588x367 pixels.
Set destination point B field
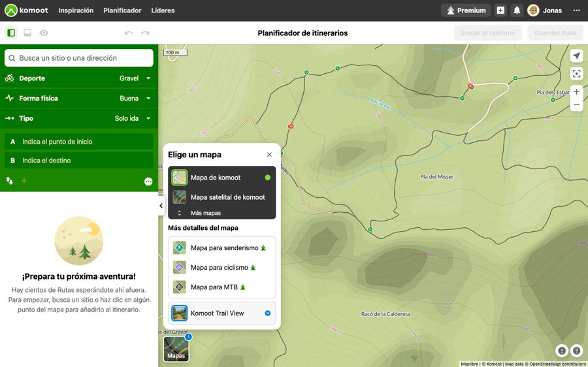[79, 161]
